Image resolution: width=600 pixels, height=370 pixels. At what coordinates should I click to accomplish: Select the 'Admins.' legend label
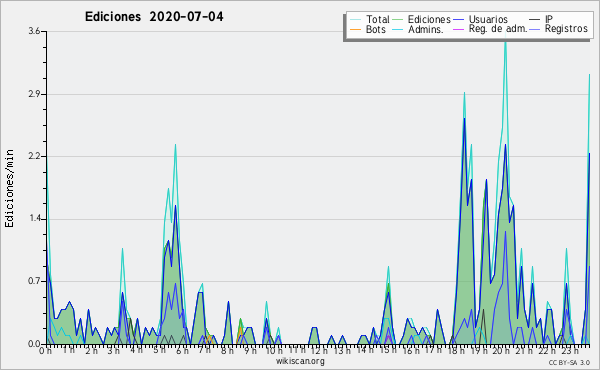point(426,29)
